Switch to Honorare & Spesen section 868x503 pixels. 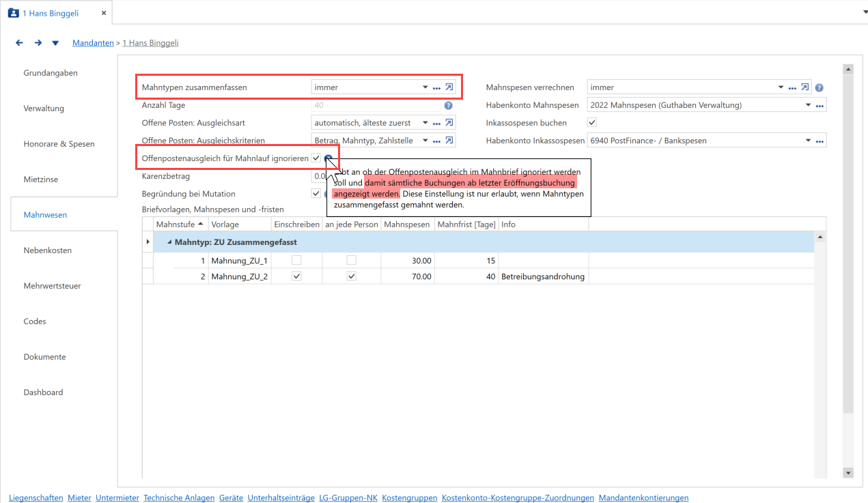[x=59, y=144]
